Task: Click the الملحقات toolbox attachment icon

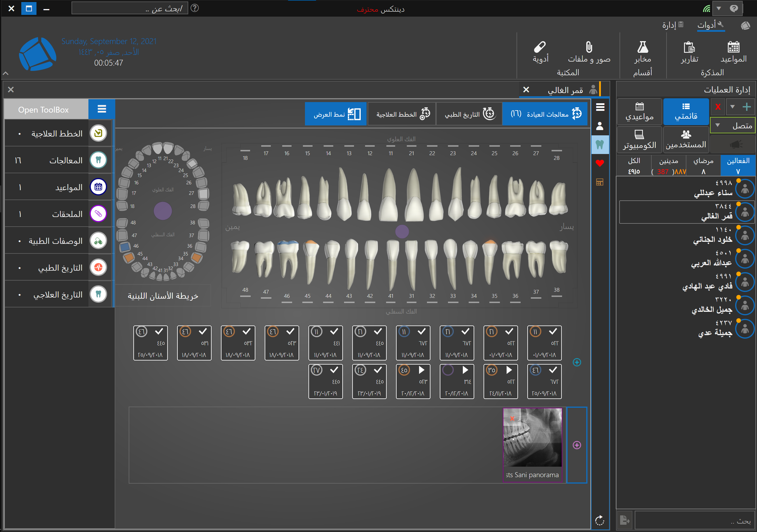Action: 98,213
